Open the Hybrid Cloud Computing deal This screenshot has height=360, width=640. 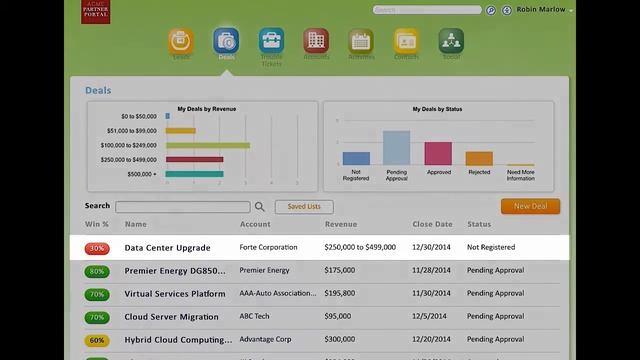point(178,340)
